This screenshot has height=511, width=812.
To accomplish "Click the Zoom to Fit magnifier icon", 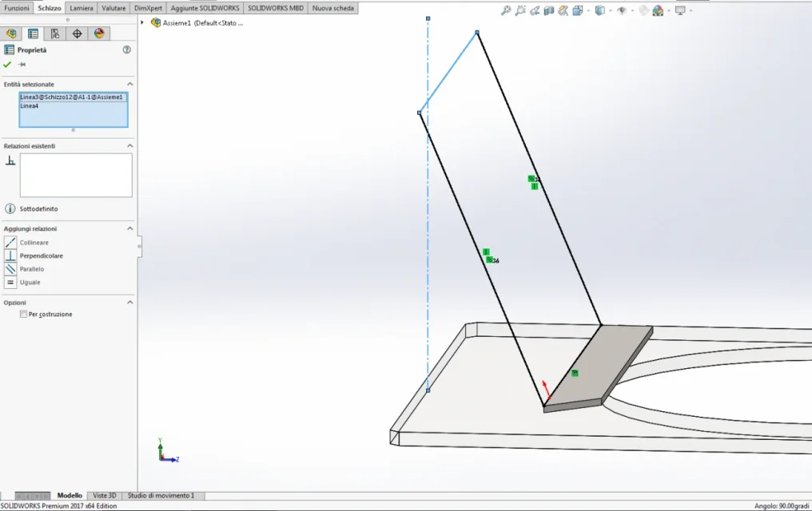I will [506, 10].
